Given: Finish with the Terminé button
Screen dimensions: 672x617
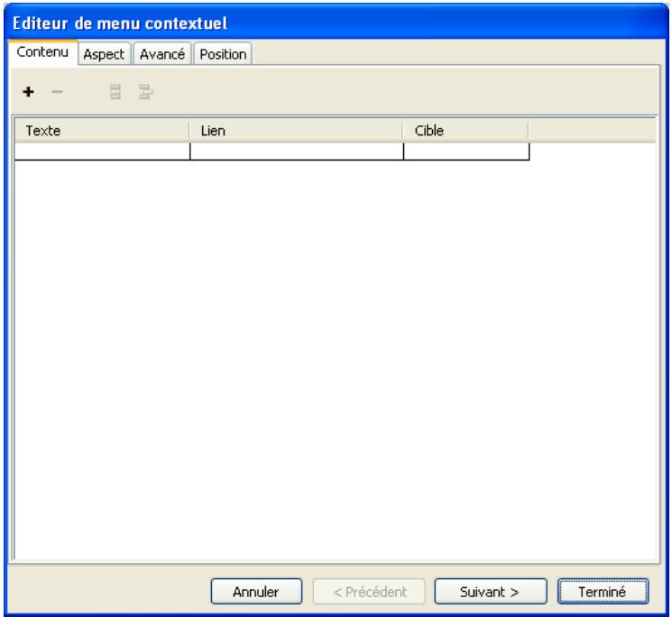Looking at the screenshot, I should pos(603,592).
